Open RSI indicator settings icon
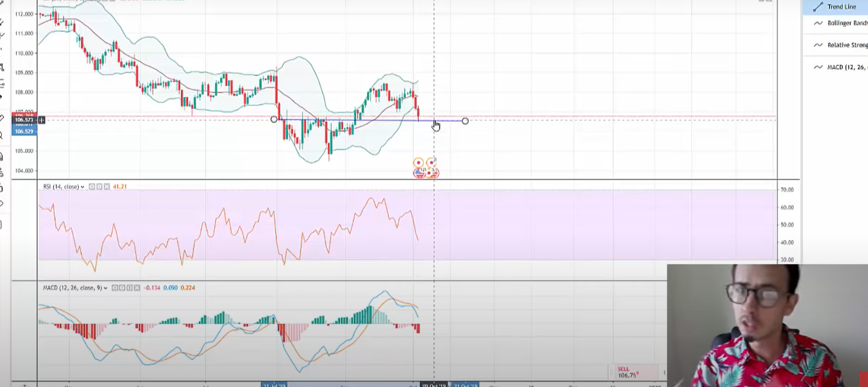 pos(99,187)
